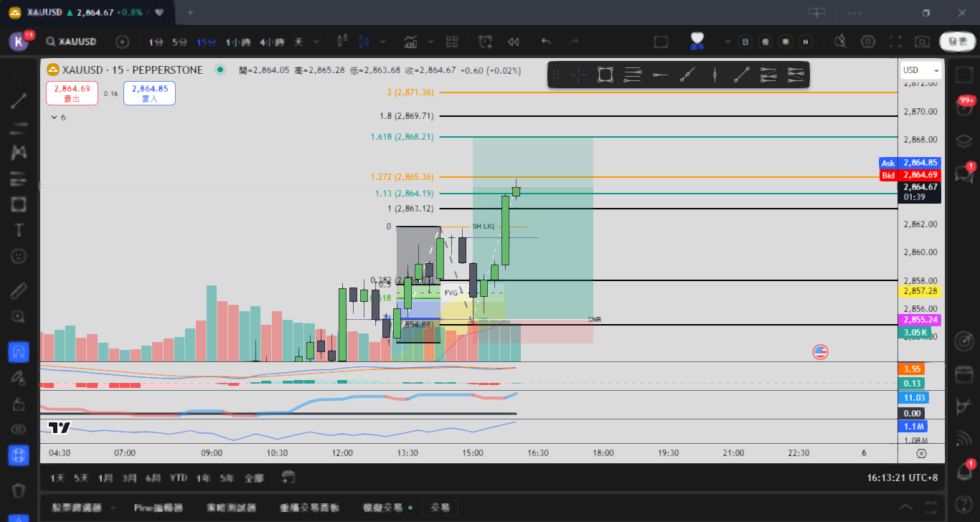Open the indicators icon in top toolbar

pyautogui.click(x=411, y=42)
